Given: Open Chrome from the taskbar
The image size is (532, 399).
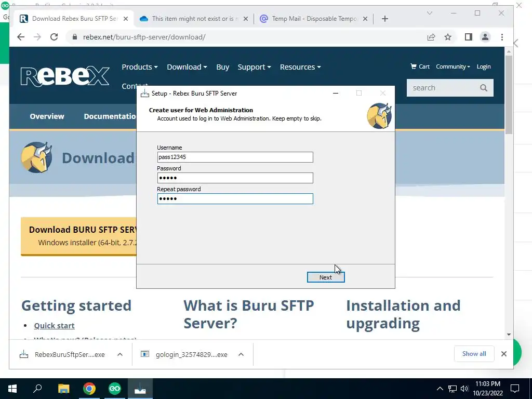Looking at the screenshot, I should [x=89, y=389].
